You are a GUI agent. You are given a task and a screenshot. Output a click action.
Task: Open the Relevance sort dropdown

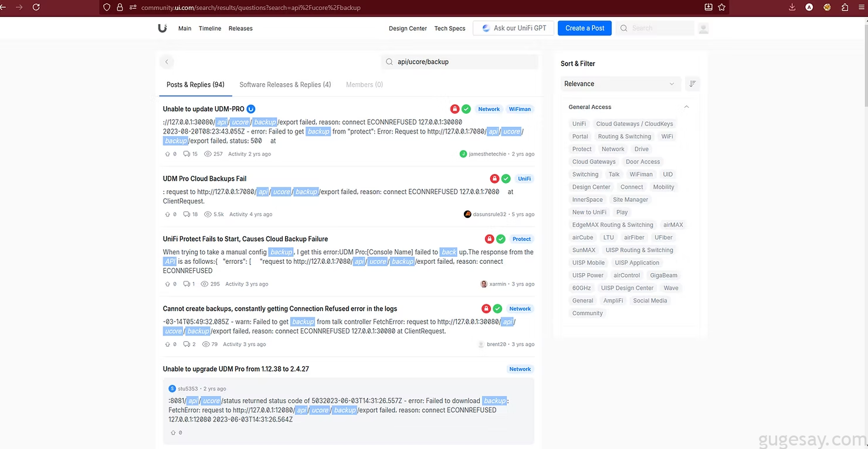pos(620,84)
